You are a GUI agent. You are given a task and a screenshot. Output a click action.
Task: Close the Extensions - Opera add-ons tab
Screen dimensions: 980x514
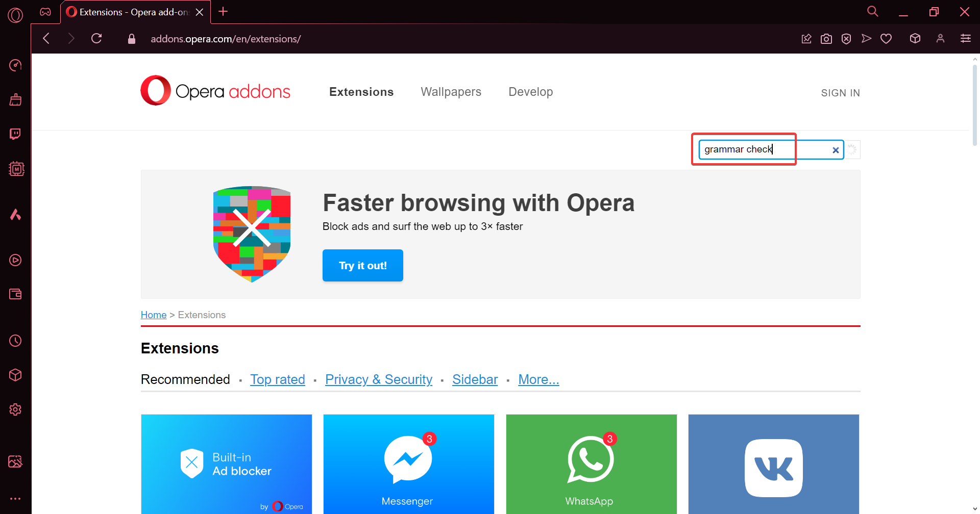click(200, 12)
